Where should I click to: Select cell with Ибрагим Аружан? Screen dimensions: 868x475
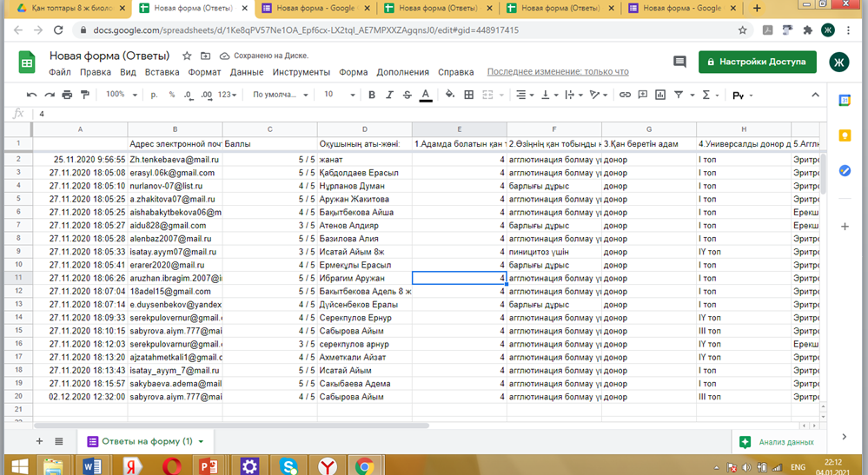point(365,278)
